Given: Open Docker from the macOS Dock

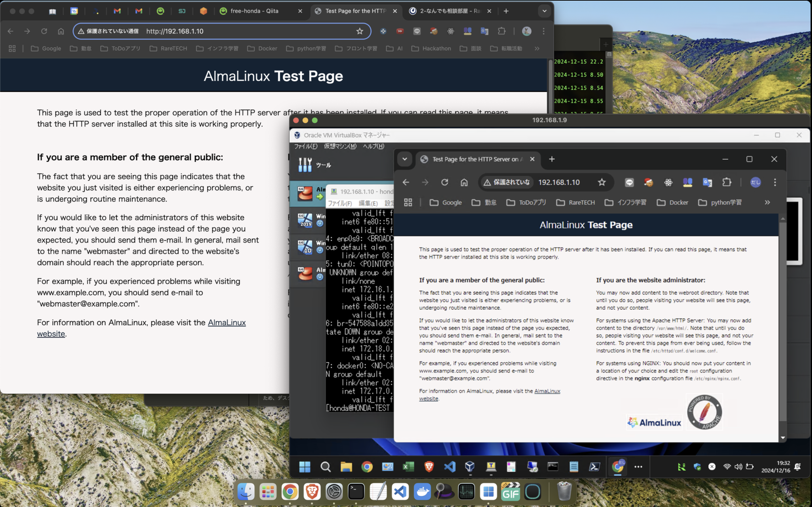Looking at the screenshot, I should [422, 492].
